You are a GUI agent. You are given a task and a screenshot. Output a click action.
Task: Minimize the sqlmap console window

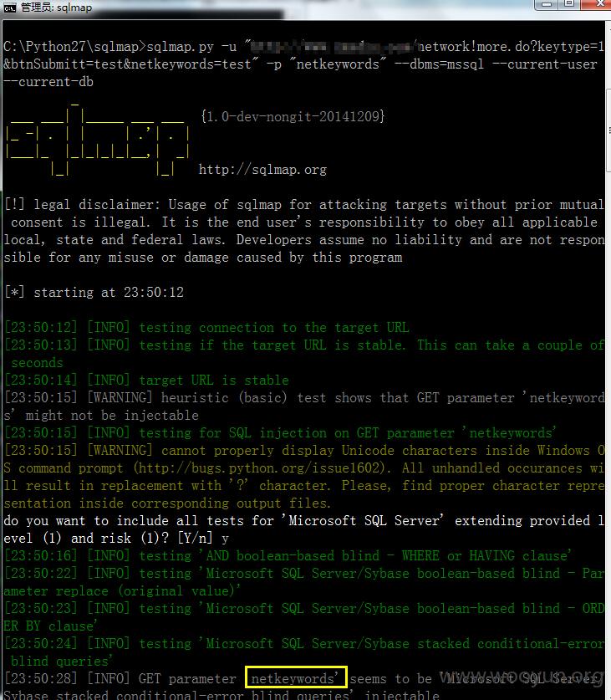click(x=547, y=4)
